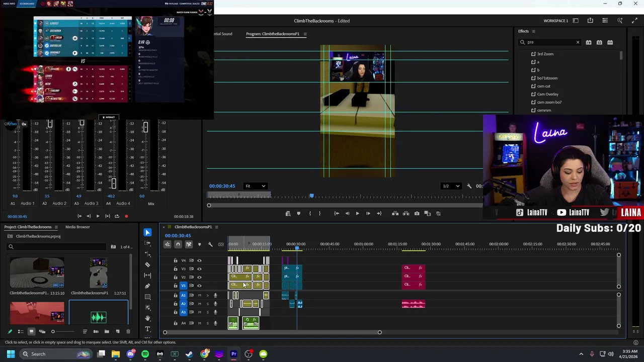Open the Fit zoom level dropdown

tap(256, 186)
